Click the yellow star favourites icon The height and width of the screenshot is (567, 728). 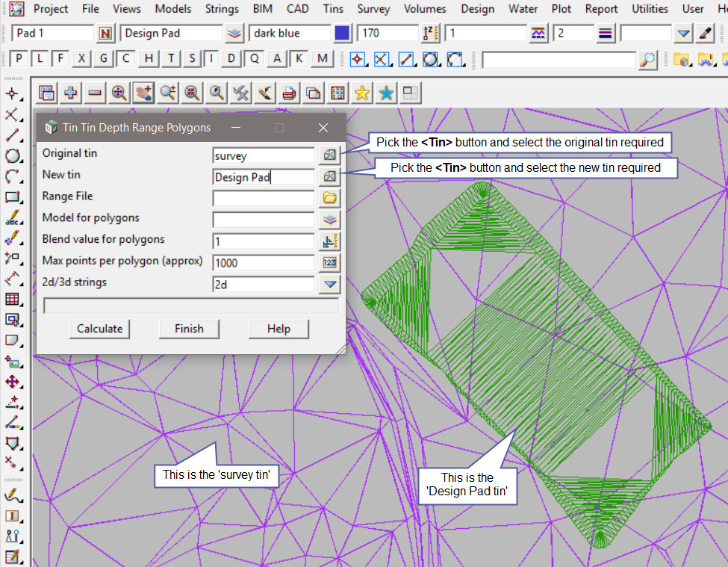pos(362,93)
